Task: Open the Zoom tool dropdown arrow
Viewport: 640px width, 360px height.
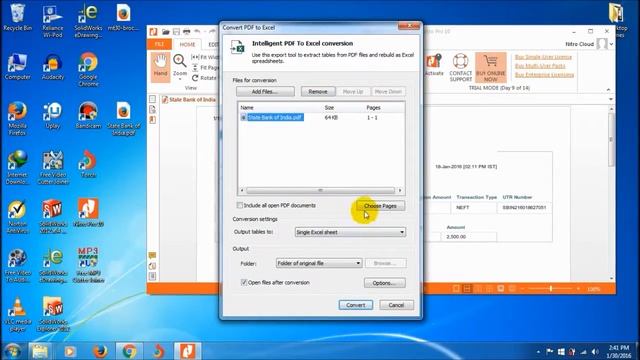Action: (x=180, y=79)
